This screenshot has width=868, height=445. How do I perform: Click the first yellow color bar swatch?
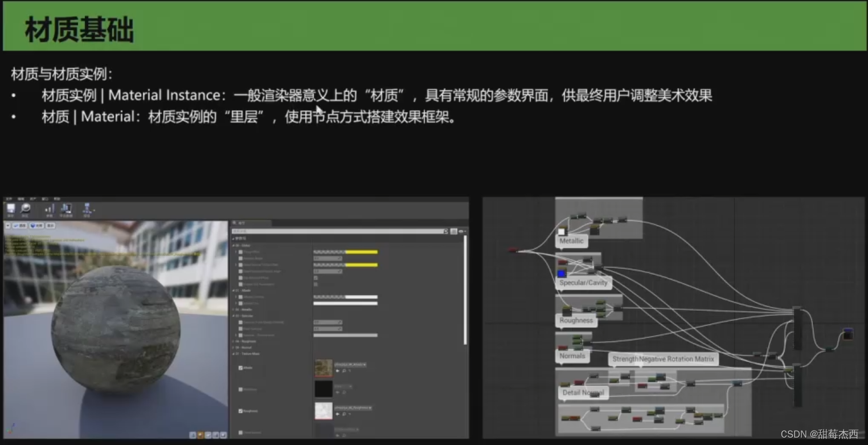(x=346, y=252)
